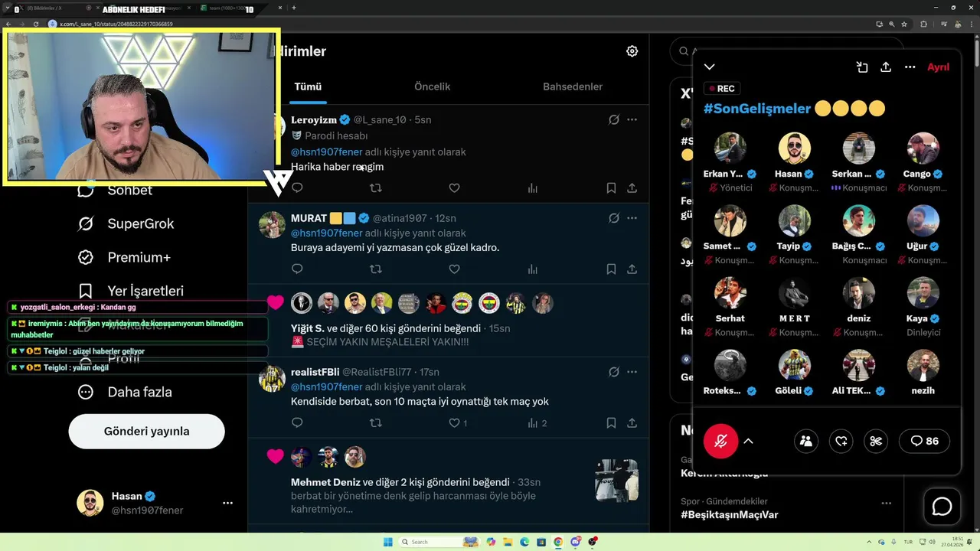Open nezih avatar in Space
The width and height of the screenshot is (980, 551).
[x=923, y=366]
